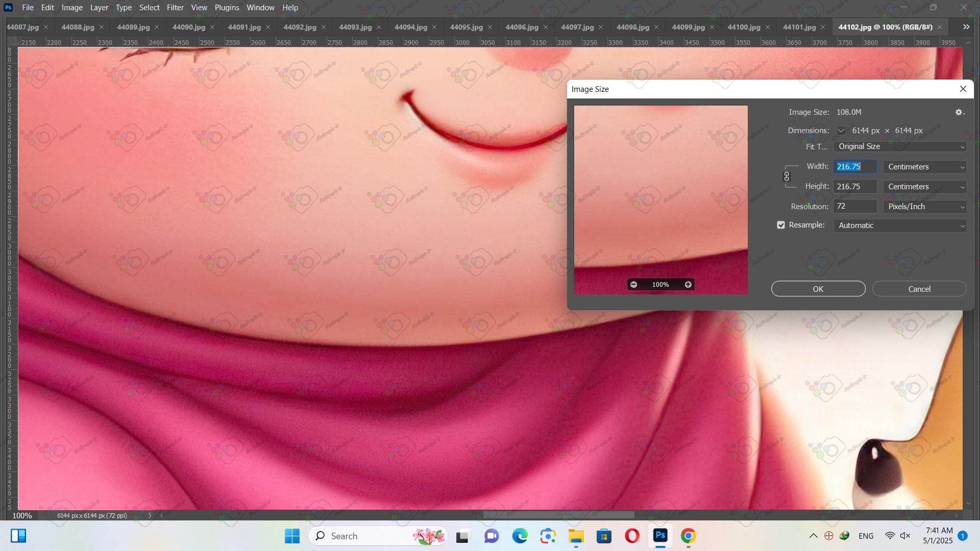Open the Height units Centimeters dropdown

click(925, 187)
